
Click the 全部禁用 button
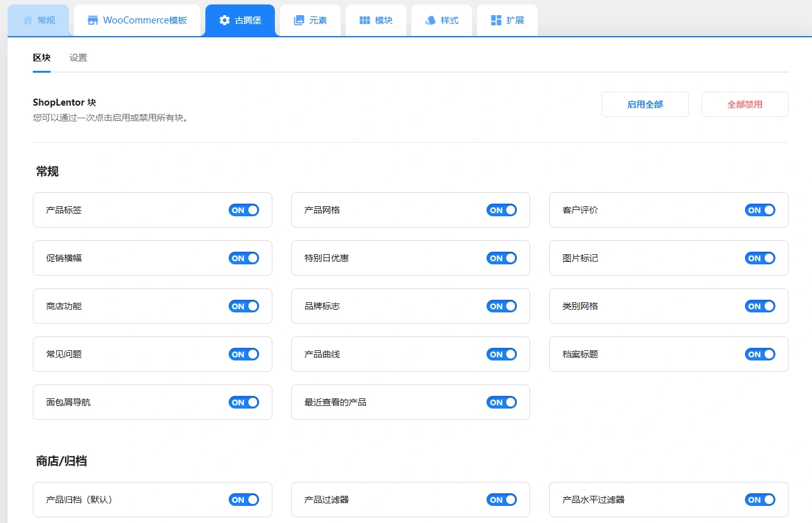tap(744, 104)
